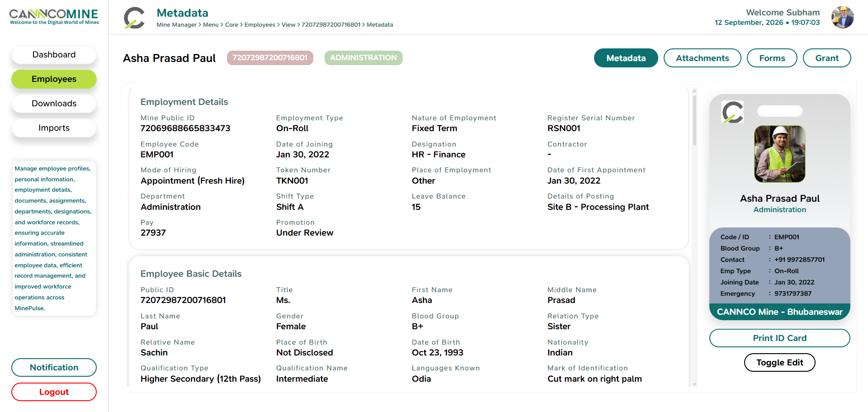Click breadcrumb ID 72072987200716801
The image size is (868, 412).
[x=331, y=25]
